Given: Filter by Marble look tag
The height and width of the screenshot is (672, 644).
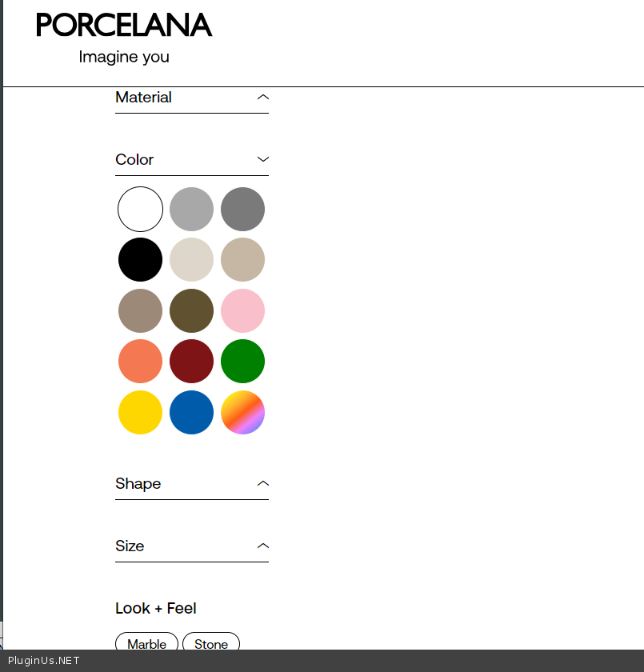Looking at the screenshot, I should click(146, 643).
